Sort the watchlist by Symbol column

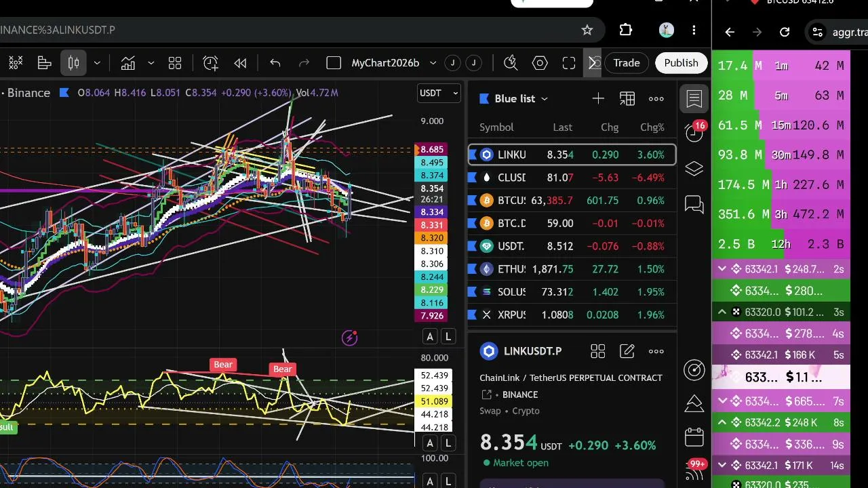[496, 127]
